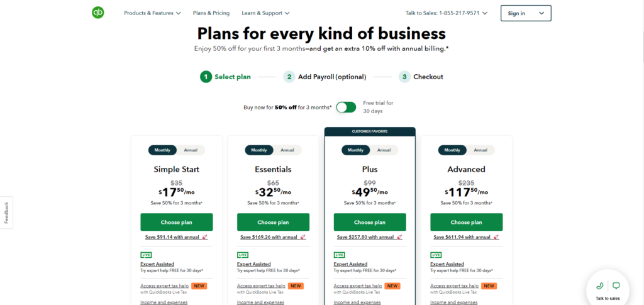Image resolution: width=644 pixels, height=305 pixels.
Task: Select Monthly billing for Advanced plan
Action: (452, 150)
